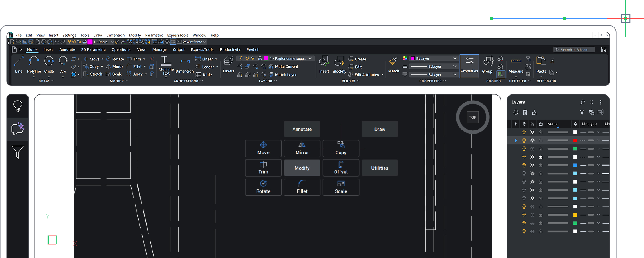Toggle on/off bulb of yellow-colored layer
Viewport: 644px width, 258px height.
(524, 215)
